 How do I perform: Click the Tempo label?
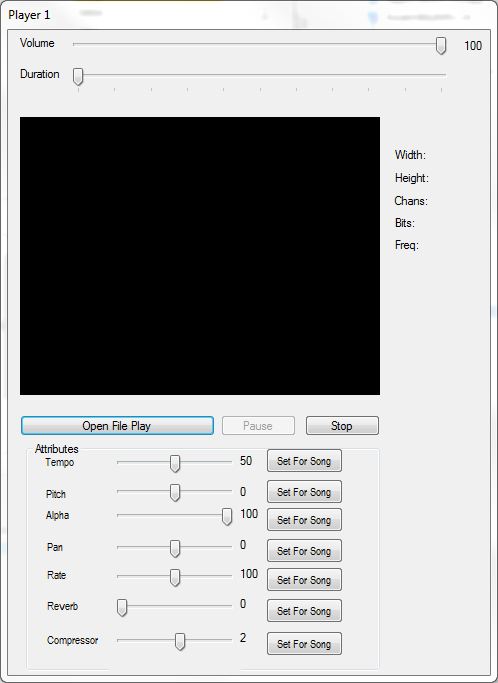tap(60, 463)
